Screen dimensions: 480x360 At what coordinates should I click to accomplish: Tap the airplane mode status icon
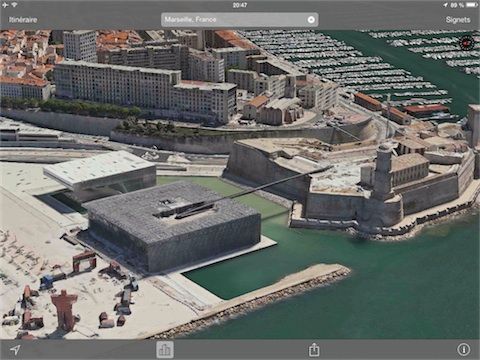click(6, 5)
